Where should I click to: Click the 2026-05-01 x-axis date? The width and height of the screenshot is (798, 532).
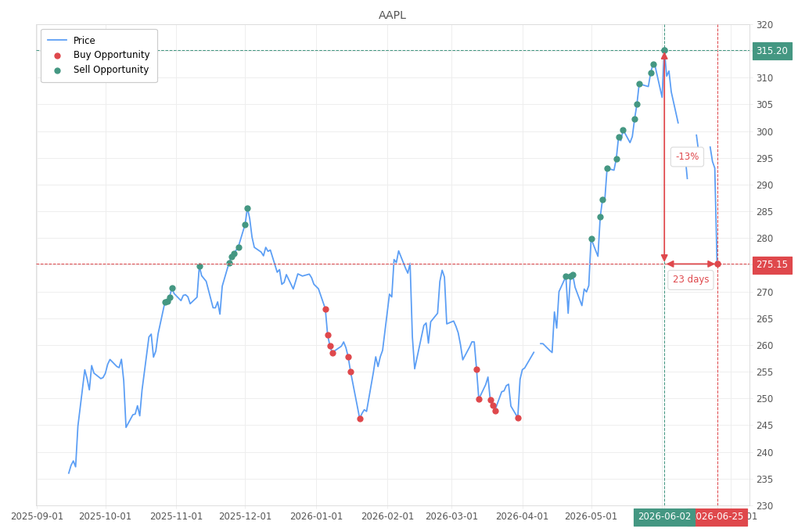[591, 516]
